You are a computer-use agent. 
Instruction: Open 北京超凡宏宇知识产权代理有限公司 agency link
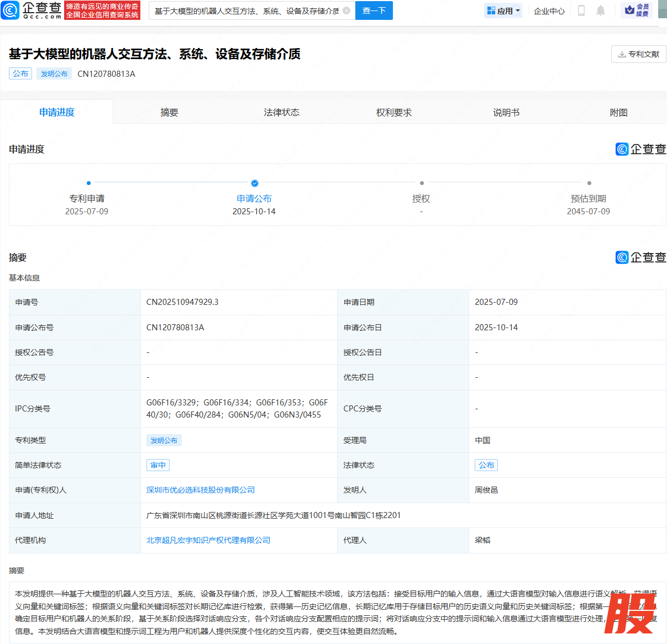pyautogui.click(x=208, y=540)
